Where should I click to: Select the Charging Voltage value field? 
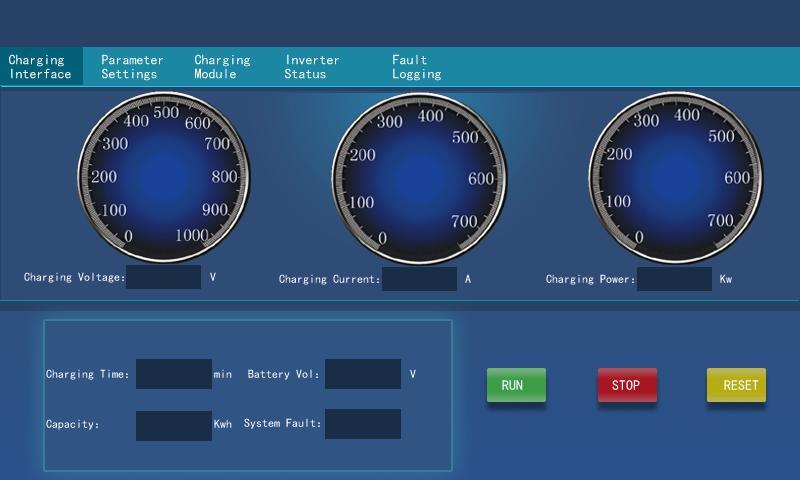[x=164, y=277]
